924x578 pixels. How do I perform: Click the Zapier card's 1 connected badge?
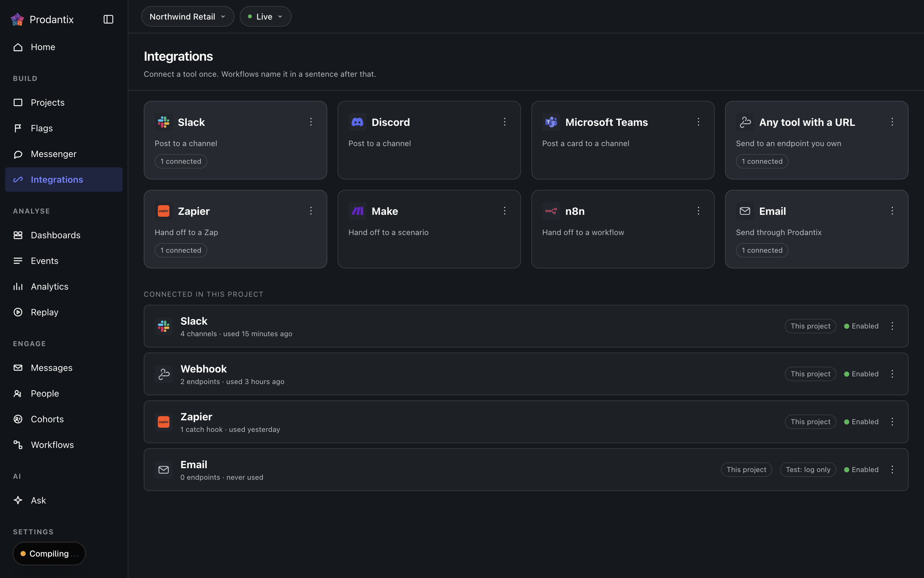(x=181, y=250)
